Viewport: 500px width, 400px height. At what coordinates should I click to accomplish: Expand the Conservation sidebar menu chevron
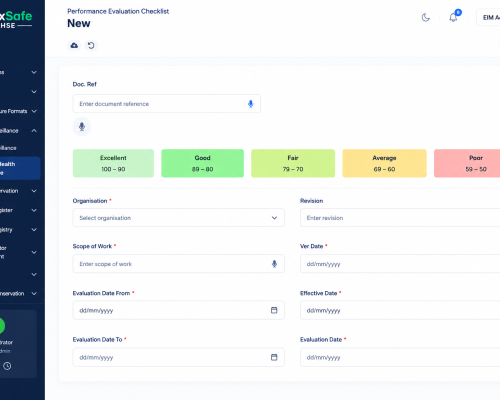[x=34, y=294]
